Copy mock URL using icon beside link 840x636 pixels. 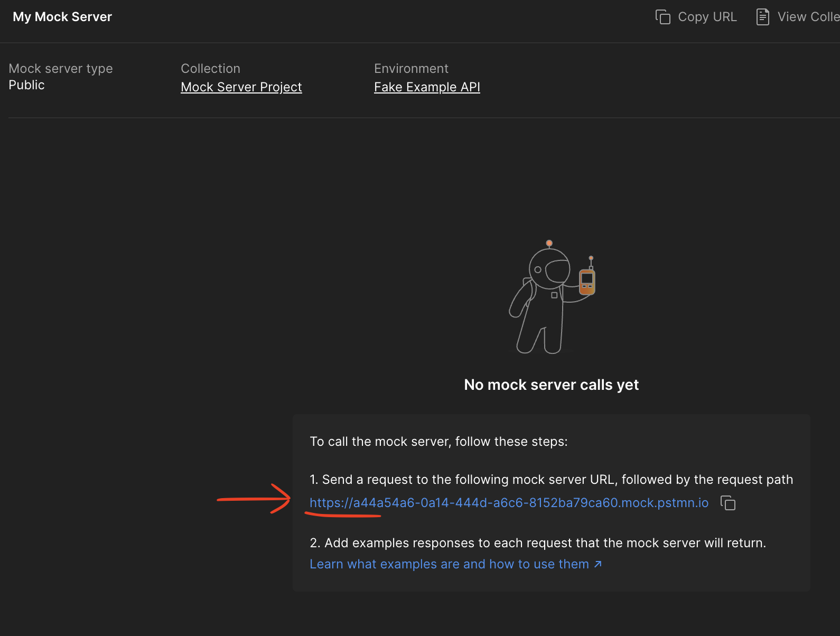[x=728, y=503]
